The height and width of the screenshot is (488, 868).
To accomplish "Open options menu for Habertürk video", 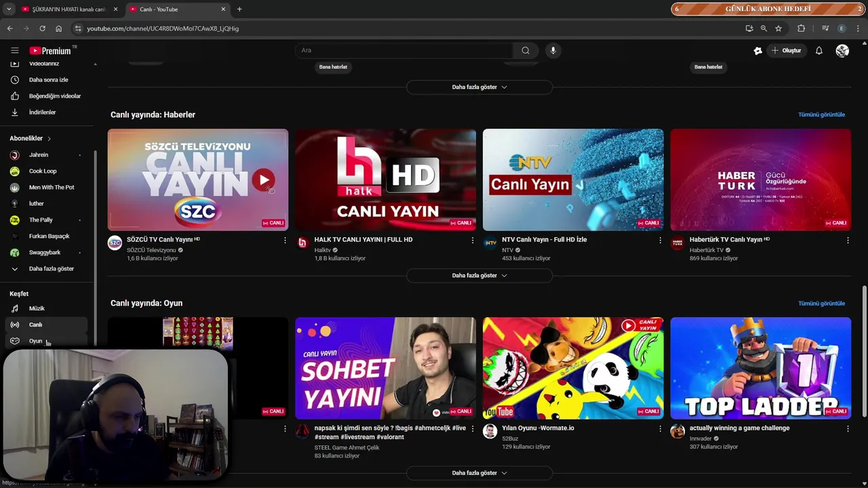I will [848, 240].
